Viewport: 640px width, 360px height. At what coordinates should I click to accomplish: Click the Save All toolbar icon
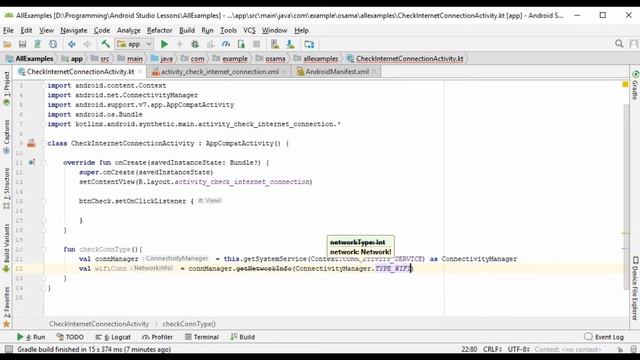pos(22,44)
